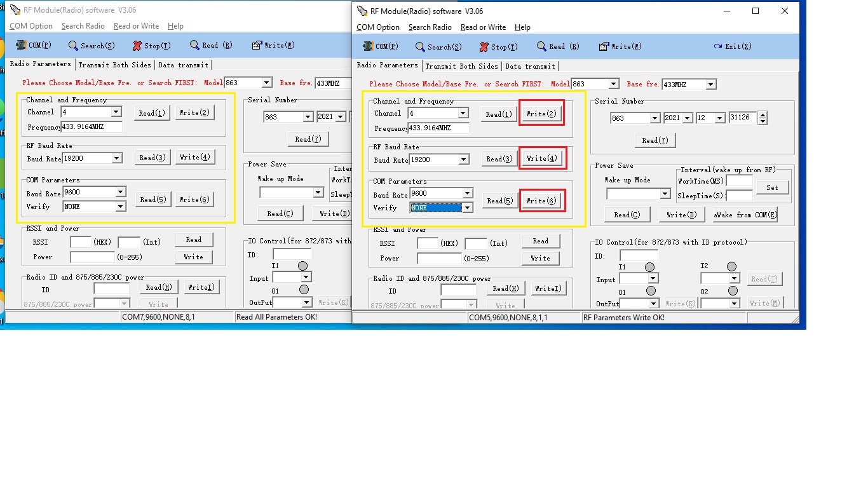Click WorkTime(MS) field in right window

[x=739, y=181]
